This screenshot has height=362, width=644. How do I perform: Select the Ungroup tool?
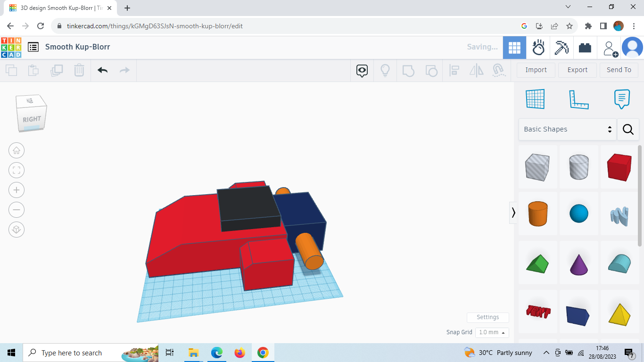click(x=431, y=70)
